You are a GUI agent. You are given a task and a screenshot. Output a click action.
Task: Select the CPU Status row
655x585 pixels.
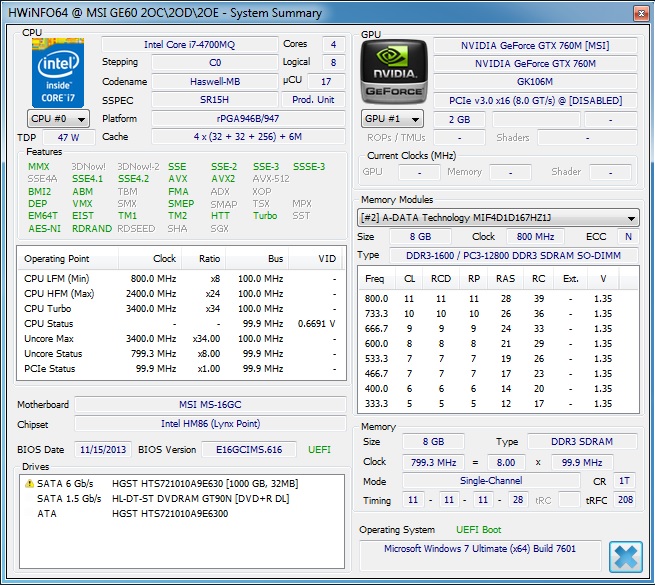tap(181, 324)
